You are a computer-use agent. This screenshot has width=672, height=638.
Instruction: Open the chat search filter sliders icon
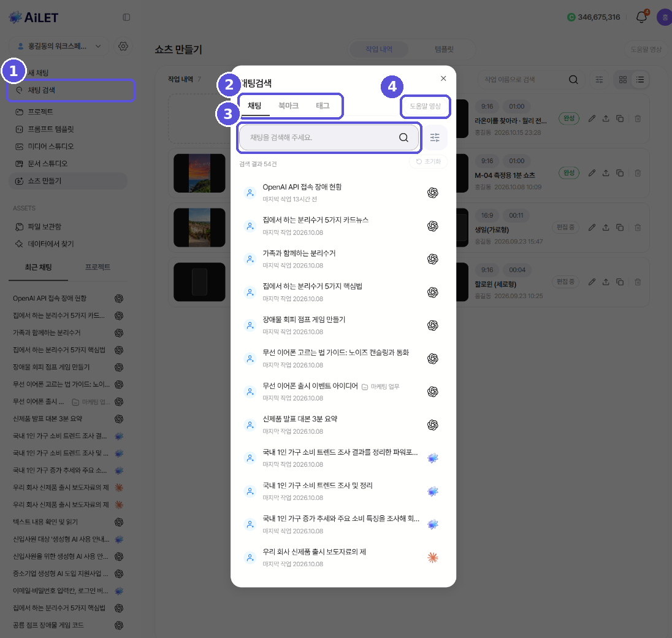click(x=435, y=137)
